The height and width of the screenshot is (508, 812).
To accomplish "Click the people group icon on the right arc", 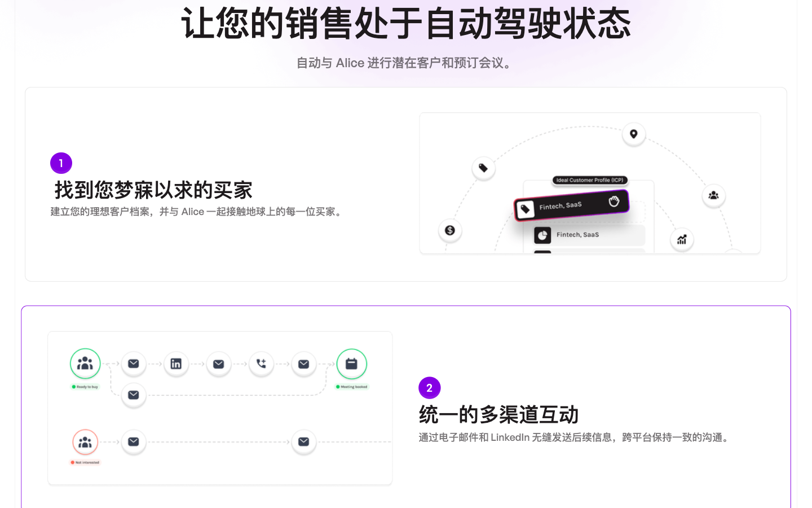I will click(x=714, y=195).
